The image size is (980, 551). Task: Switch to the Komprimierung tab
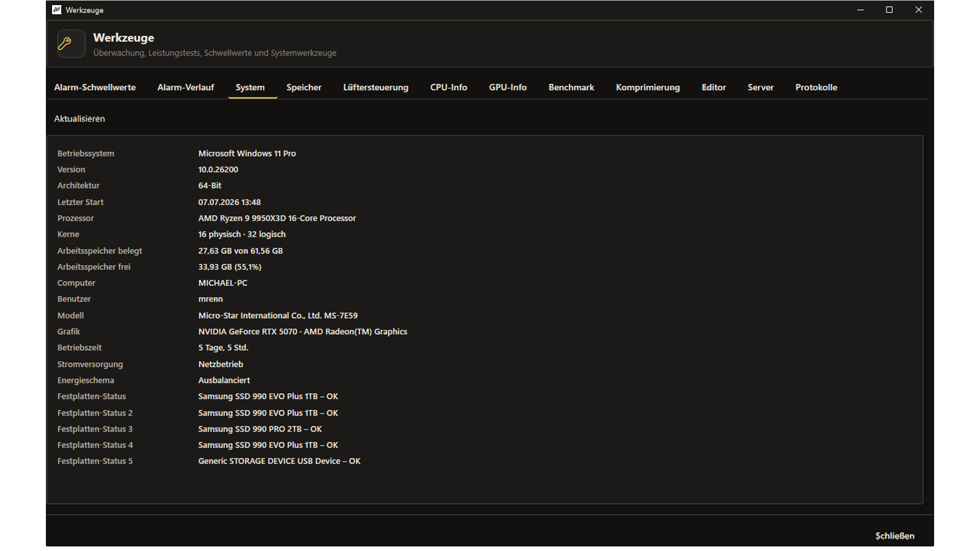click(x=648, y=87)
